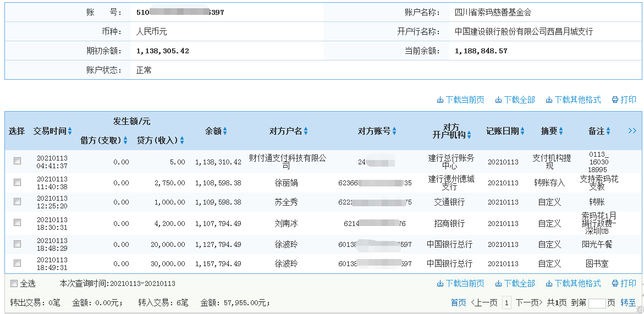Click 徐丽娟 counterparty name

(286, 183)
